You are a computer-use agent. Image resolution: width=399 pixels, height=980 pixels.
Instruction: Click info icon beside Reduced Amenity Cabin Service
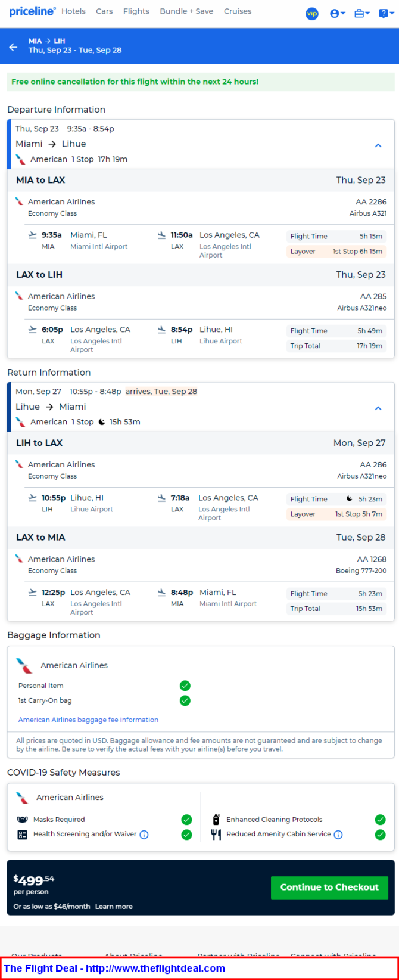point(338,835)
